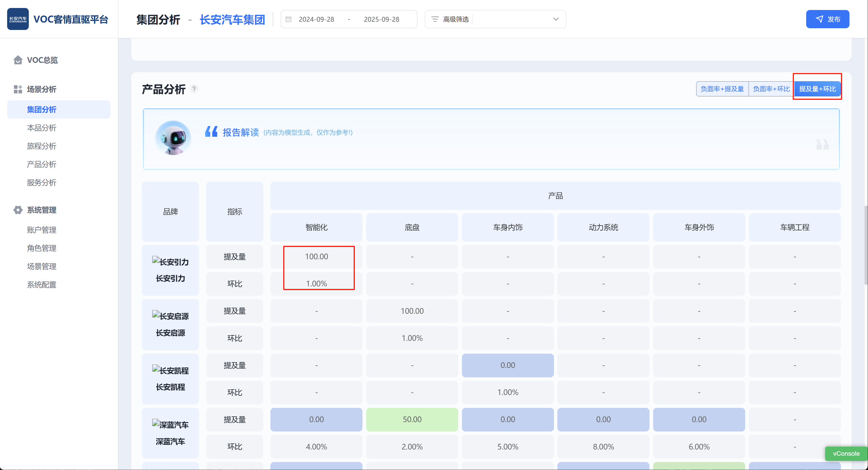This screenshot has height=470, width=868.
Task: Click the 系统管理 gear icon
Action: [x=18, y=210]
